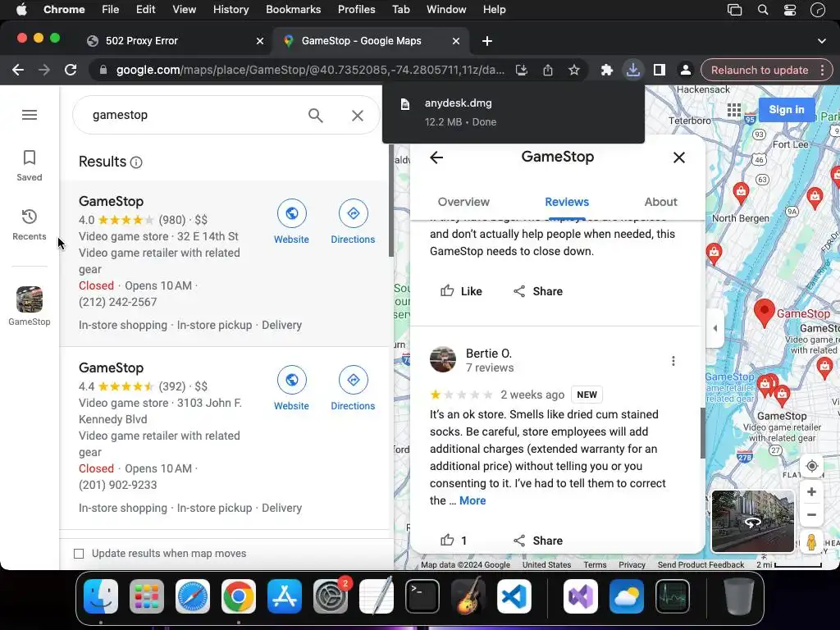This screenshot has width=840, height=630.
Task: Open the Saved places sidebar item
Action: [x=30, y=166]
